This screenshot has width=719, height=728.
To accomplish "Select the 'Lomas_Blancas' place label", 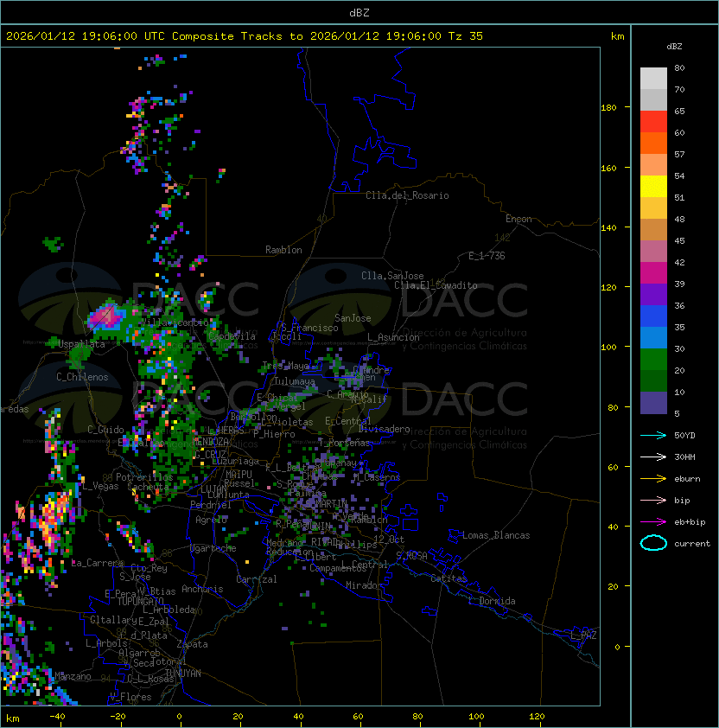I will 496,535.
